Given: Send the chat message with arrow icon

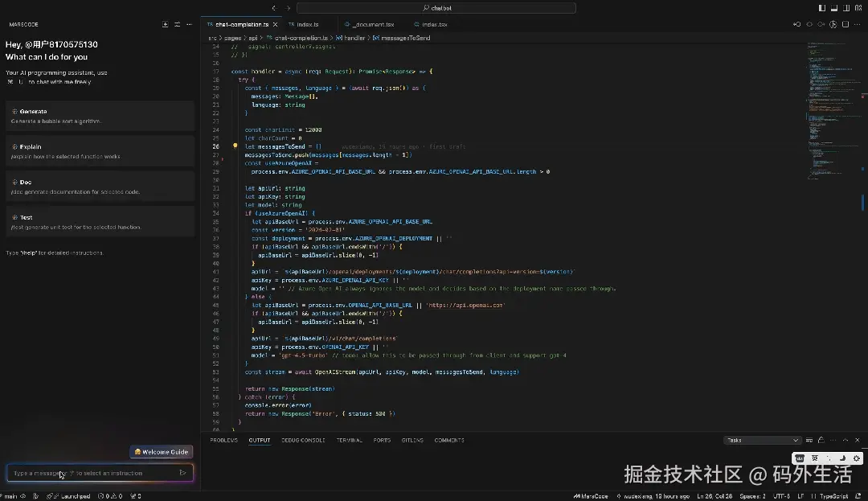Looking at the screenshot, I should pos(182,473).
